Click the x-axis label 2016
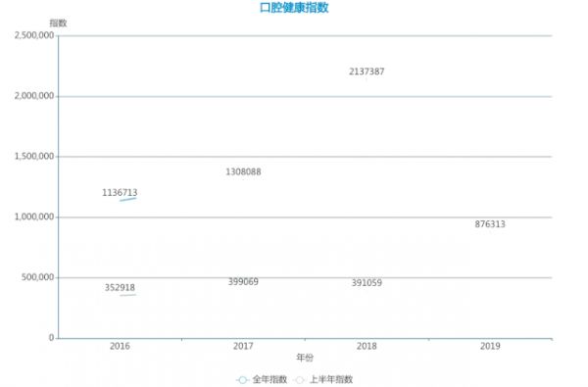 pos(120,346)
